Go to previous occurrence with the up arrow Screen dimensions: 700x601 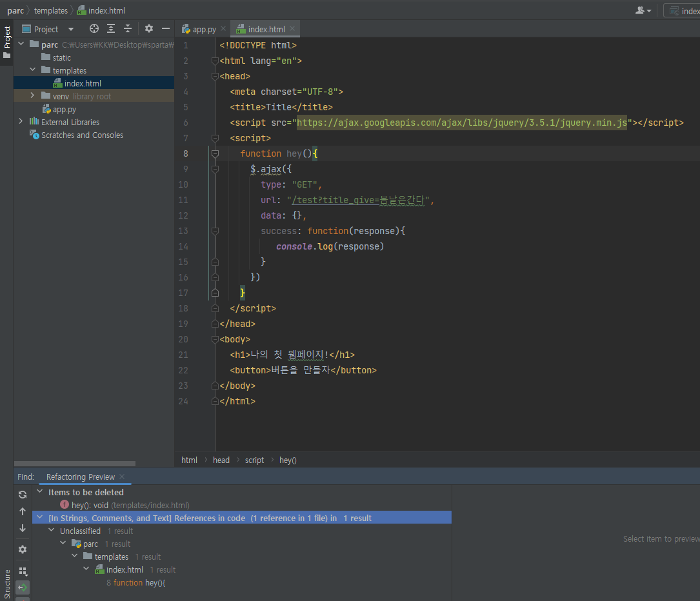pyautogui.click(x=23, y=511)
